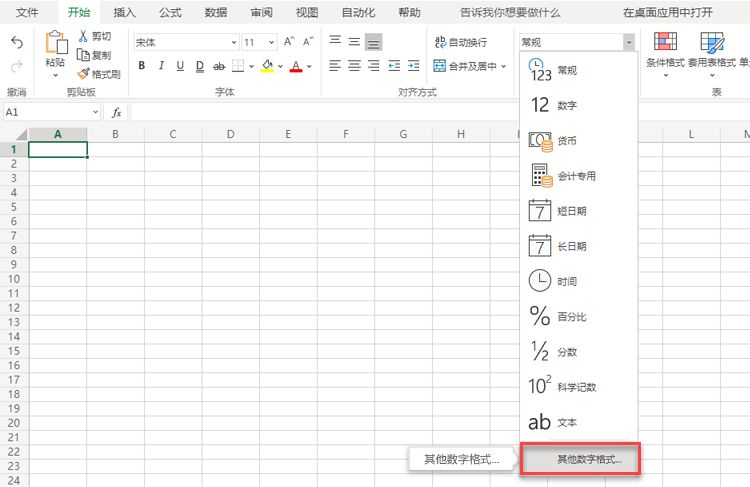This screenshot has width=750, height=487.
Task: Switch to the 数据 tab
Action: (216, 12)
